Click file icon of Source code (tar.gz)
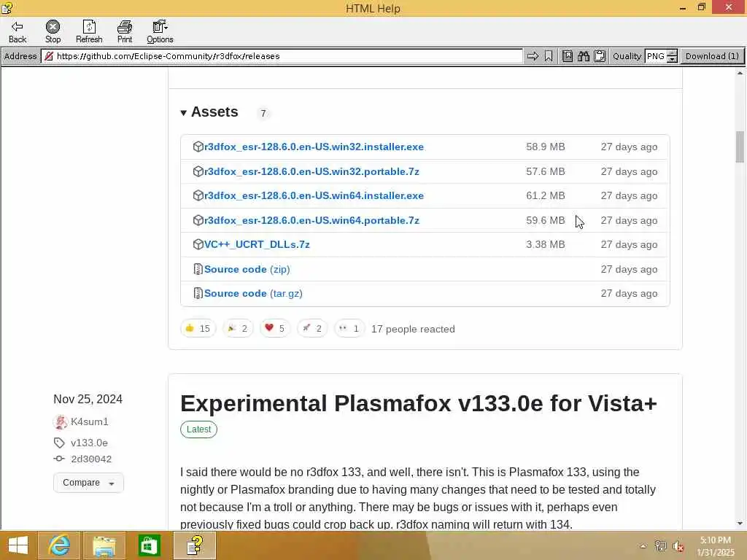 198,293
